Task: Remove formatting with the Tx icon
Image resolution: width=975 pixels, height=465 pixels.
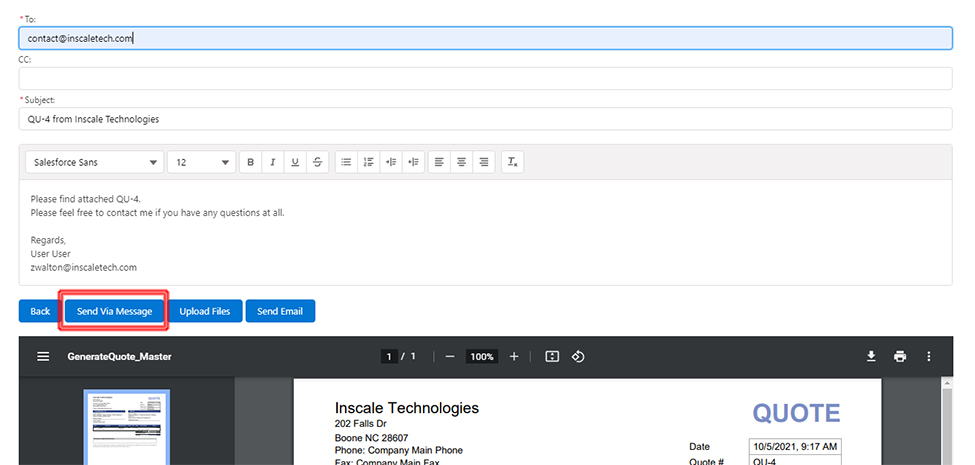Action: click(x=512, y=162)
